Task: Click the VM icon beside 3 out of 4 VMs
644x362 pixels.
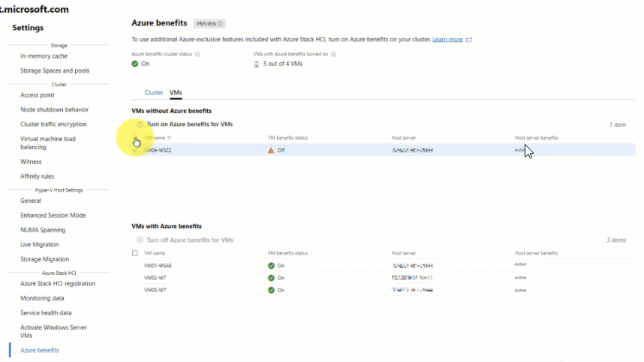Action: pos(256,64)
